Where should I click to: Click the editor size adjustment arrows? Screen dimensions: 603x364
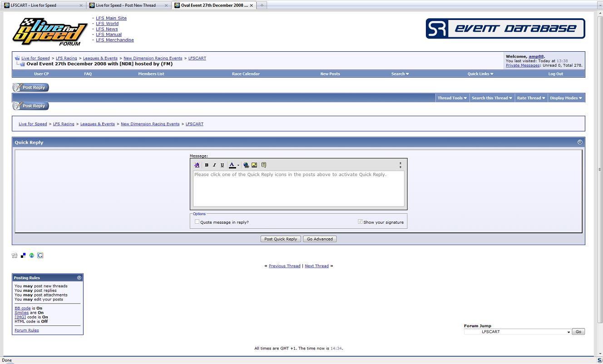tap(400, 165)
